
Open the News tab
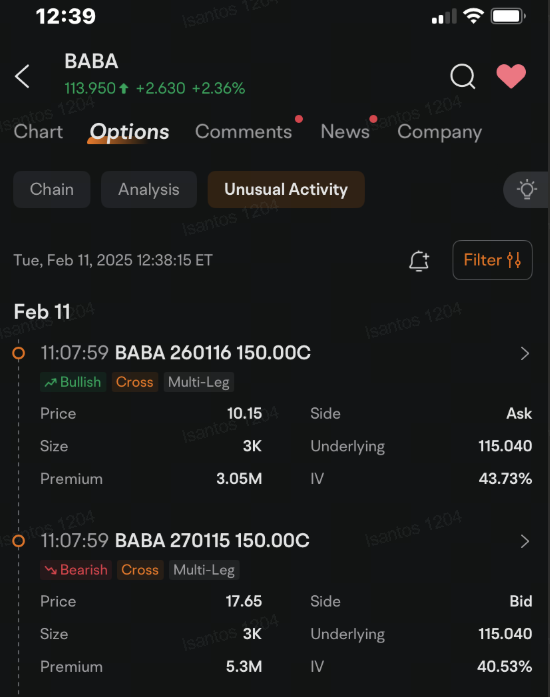click(x=345, y=132)
